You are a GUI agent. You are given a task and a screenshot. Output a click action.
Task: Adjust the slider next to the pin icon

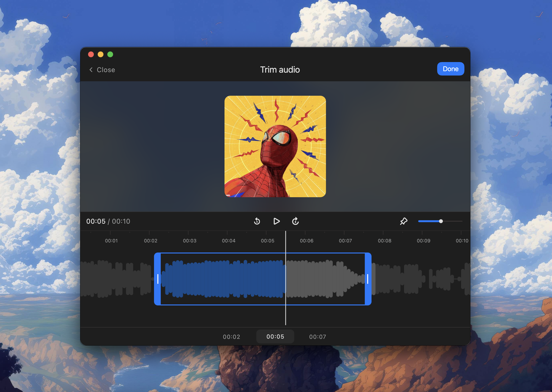[x=440, y=221]
